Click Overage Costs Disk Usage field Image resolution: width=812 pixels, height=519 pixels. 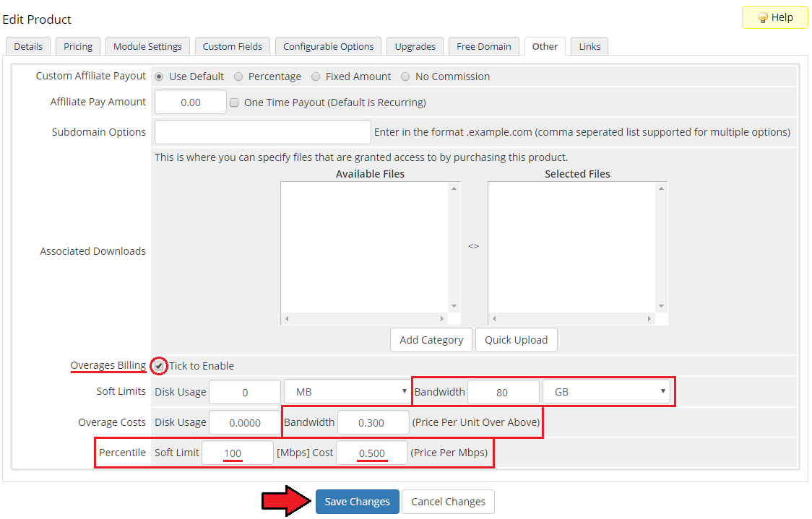coord(245,423)
